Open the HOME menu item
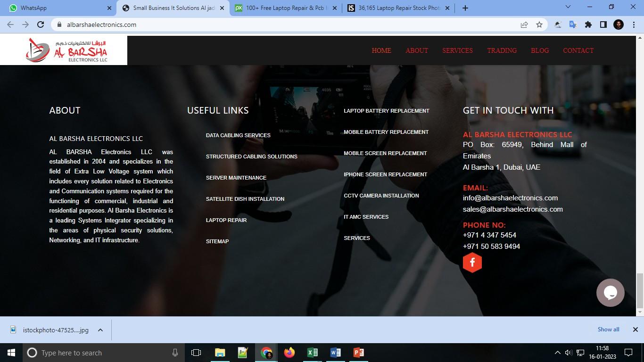 381,50
